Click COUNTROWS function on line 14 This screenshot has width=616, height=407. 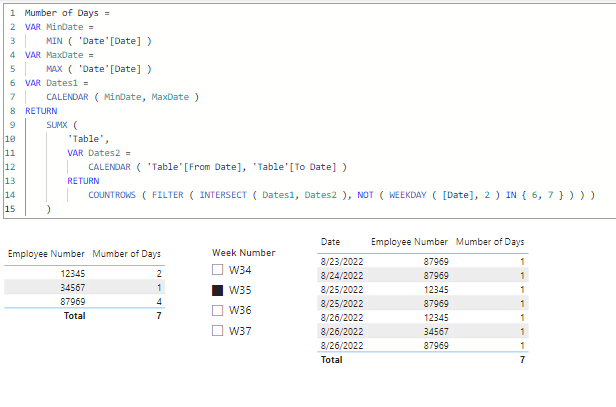(112, 195)
